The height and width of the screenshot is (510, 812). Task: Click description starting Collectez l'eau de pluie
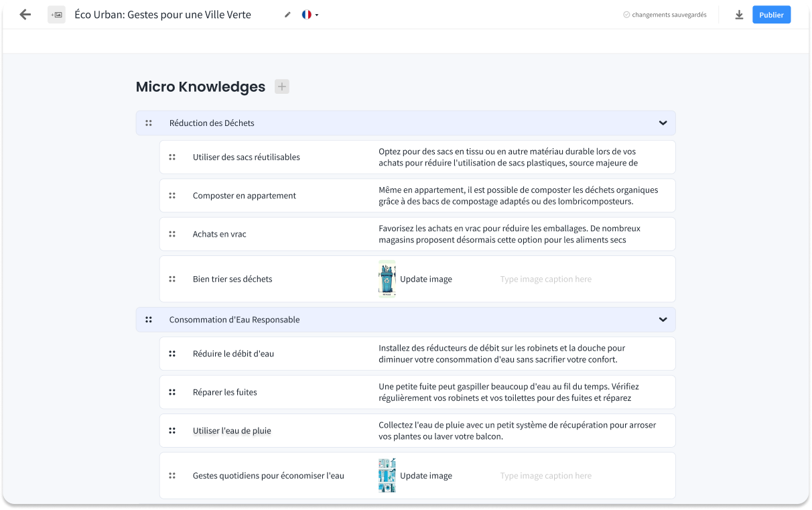click(x=517, y=431)
